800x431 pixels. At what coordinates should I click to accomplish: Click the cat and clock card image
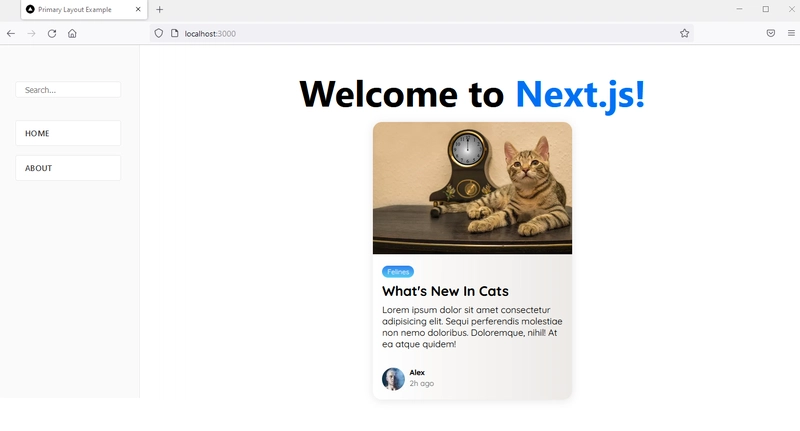click(x=472, y=188)
